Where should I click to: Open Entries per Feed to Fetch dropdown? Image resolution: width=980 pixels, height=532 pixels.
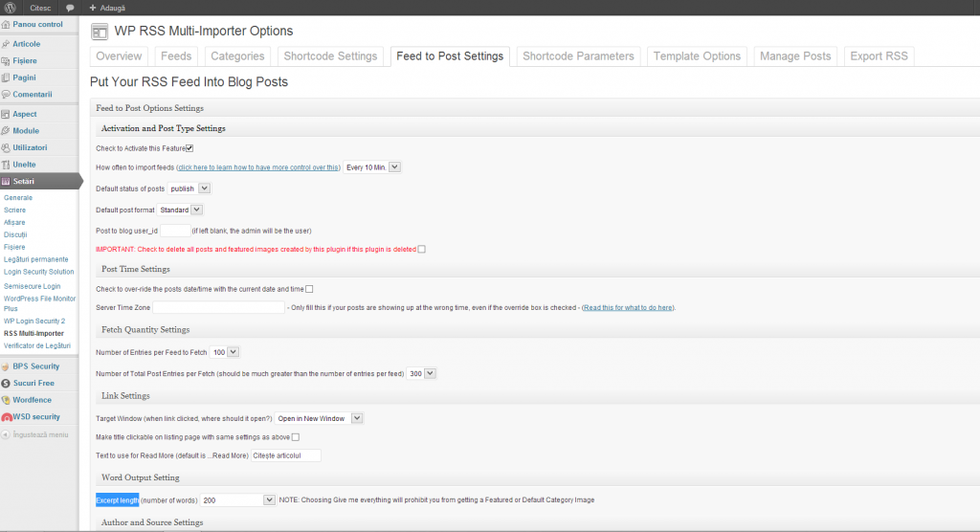(x=224, y=352)
